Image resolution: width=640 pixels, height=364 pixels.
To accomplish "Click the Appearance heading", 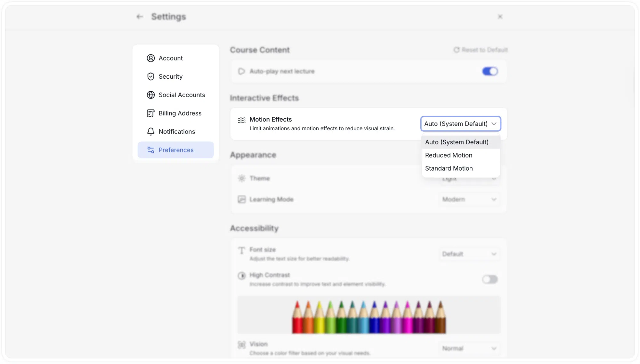I will (253, 155).
